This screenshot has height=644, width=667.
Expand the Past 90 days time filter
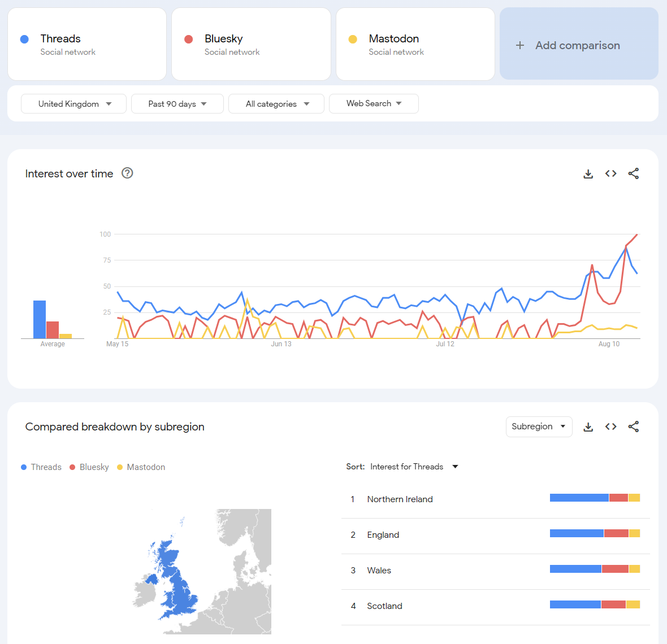[177, 104]
